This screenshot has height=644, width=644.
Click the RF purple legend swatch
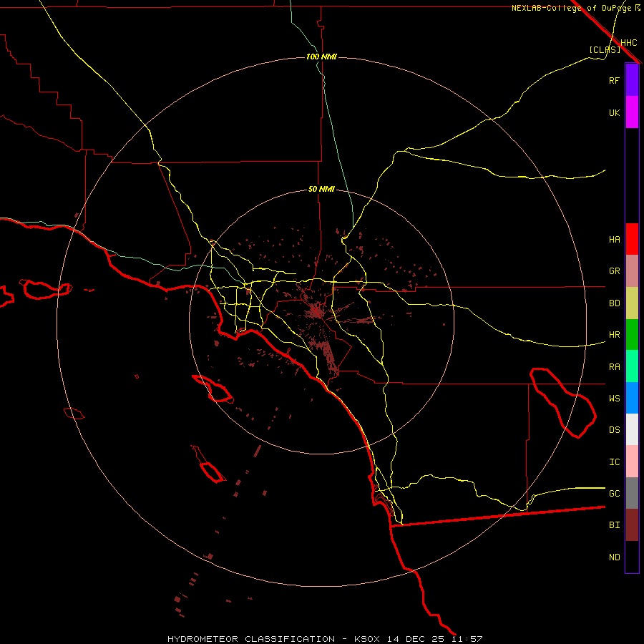(632, 80)
